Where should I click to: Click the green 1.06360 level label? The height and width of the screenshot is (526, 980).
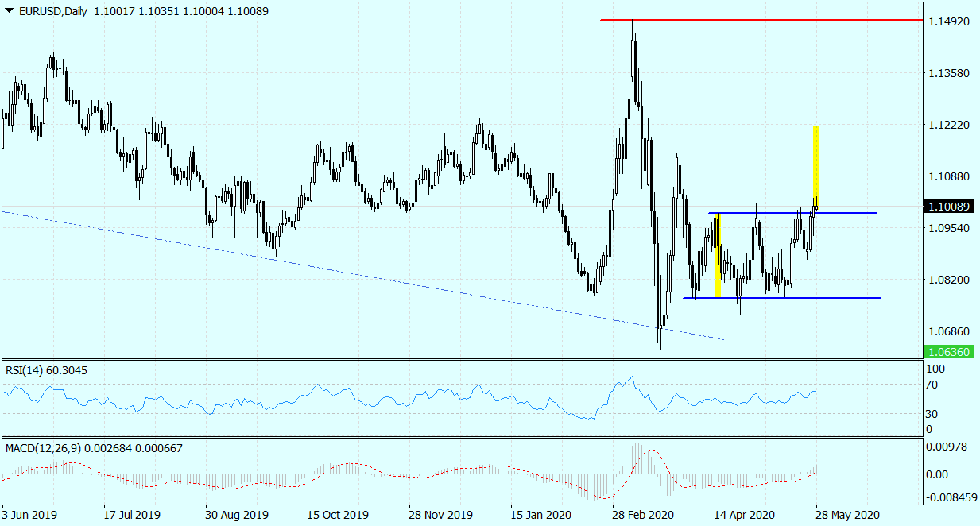pyautogui.click(x=949, y=350)
